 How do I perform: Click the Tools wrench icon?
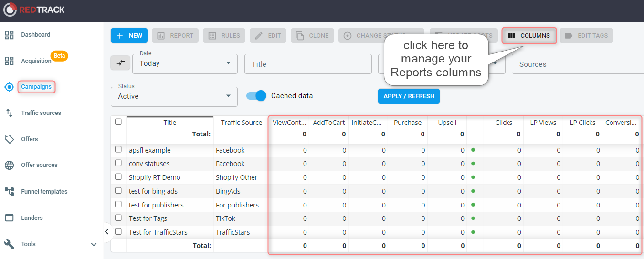coord(9,244)
